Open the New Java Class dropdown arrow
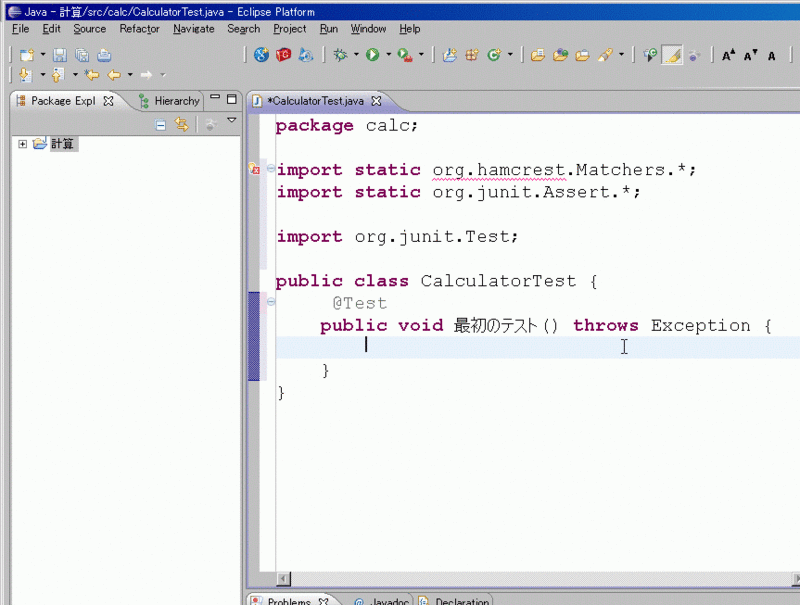This screenshot has height=605, width=800. tap(510, 54)
